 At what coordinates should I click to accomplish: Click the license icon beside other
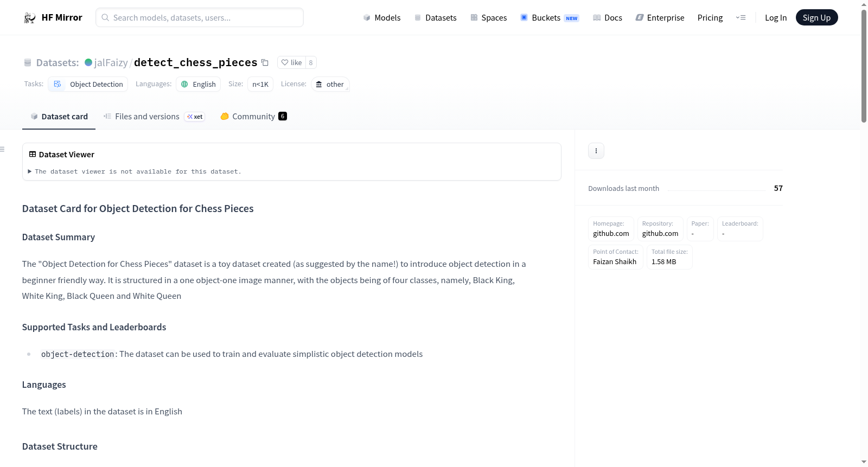319,84
